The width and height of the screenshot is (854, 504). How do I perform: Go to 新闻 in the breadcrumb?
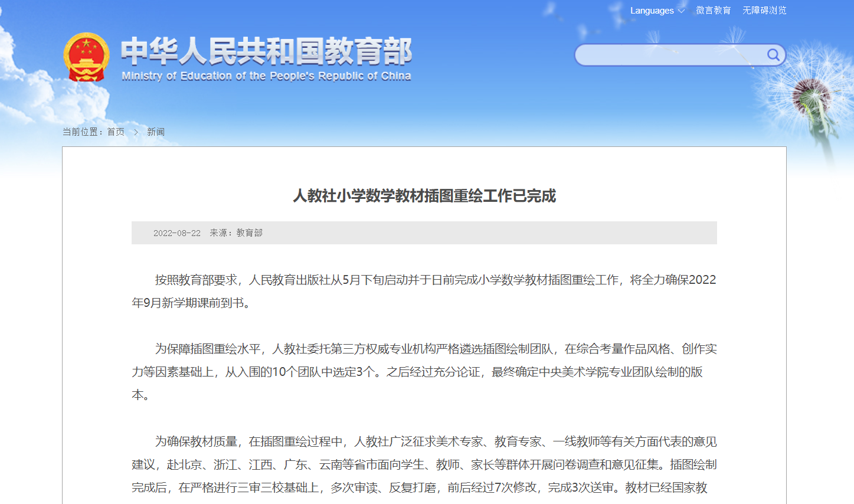pos(156,132)
